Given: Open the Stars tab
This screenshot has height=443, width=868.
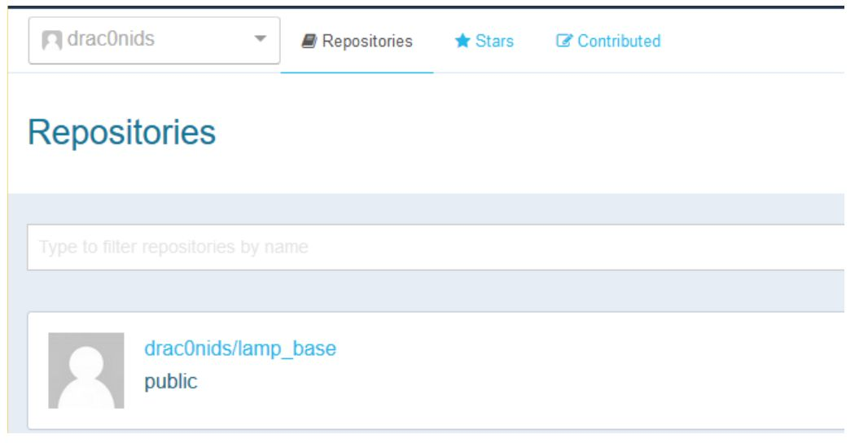Looking at the screenshot, I should pyautogui.click(x=484, y=41).
